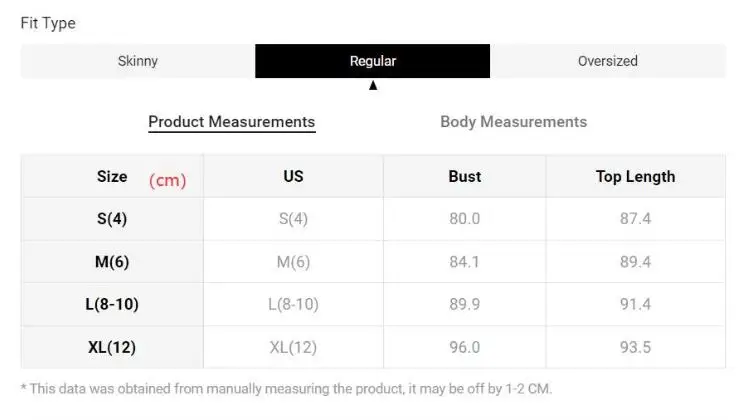Click the 93.5 top length value
The width and height of the screenshot is (754, 420).
click(x=635, y=348)
